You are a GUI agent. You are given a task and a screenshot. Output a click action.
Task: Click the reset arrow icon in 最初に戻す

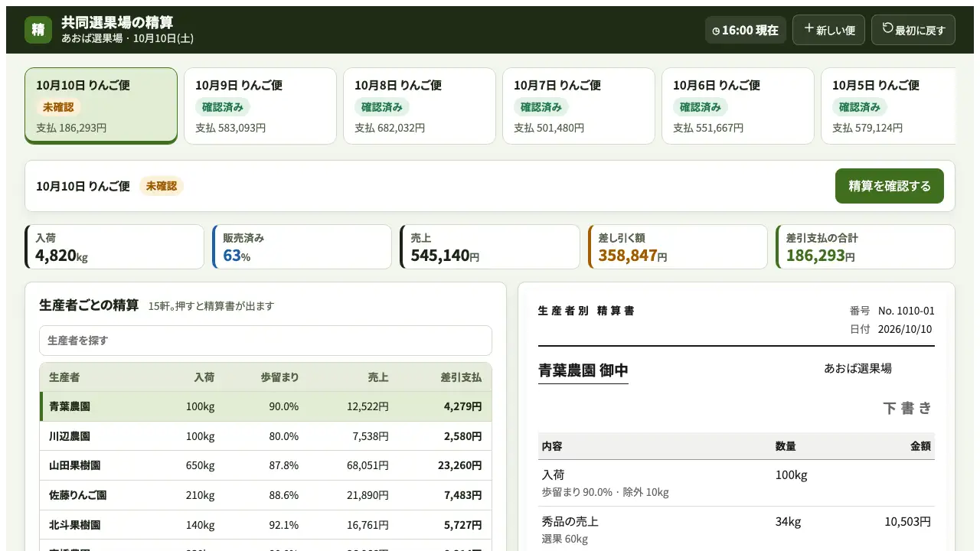click(887, 28)
